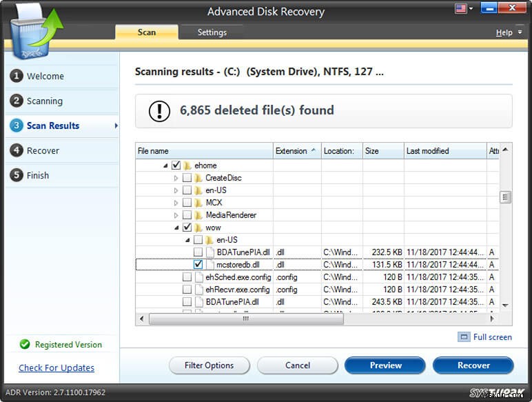Expand the MediaRenderer folder node
The image size is (532, 402).
click(176, 215)
